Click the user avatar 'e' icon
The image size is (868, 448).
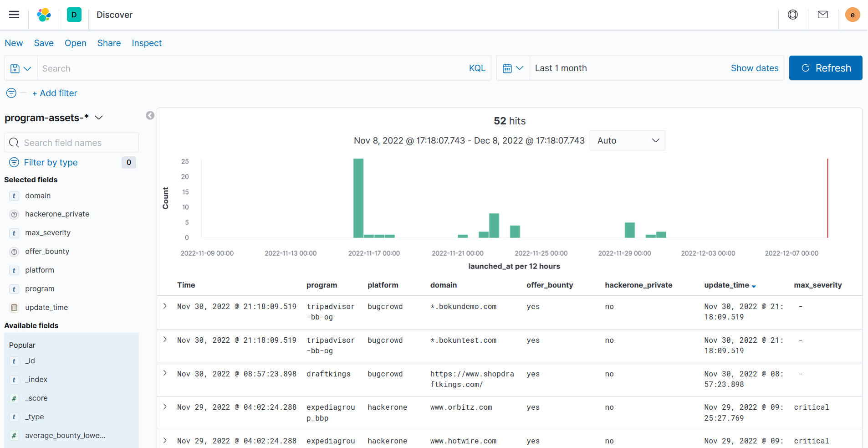click(x=853, y=15)
